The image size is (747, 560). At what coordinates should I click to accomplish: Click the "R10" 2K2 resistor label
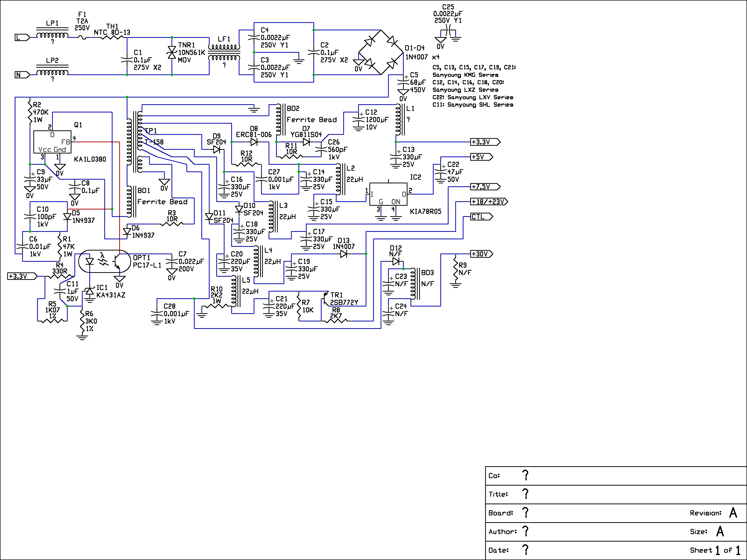(x=217, y=289)
